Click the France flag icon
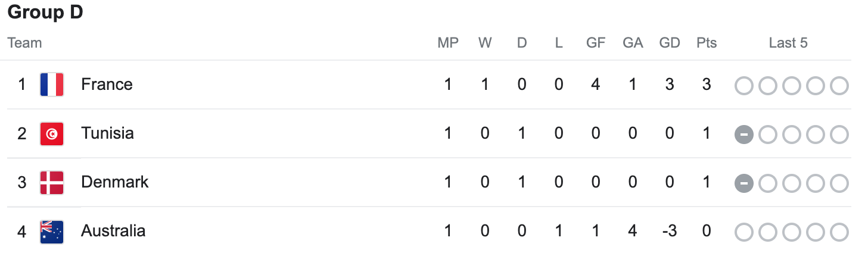The width and height of the screenshot is (868, 253). point(52,85)
